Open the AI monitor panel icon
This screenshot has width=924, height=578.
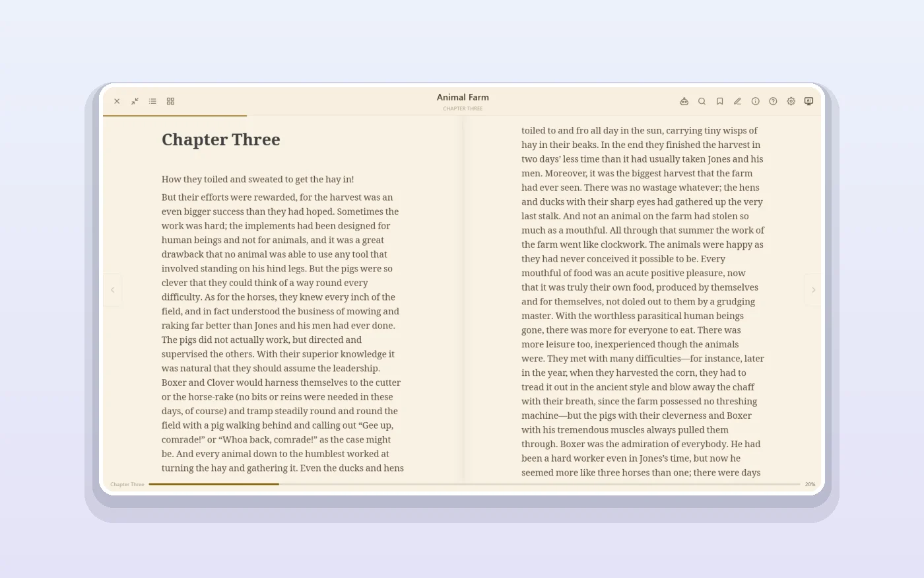point(808,101)
